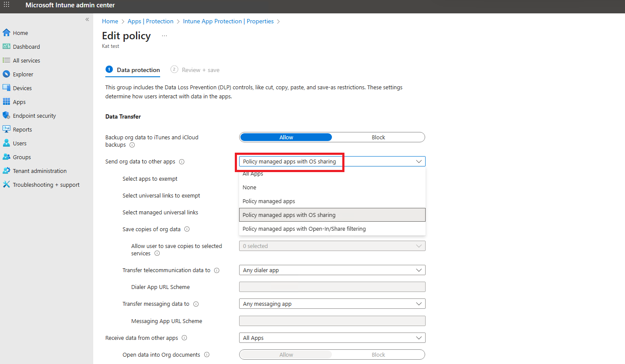Click the Users person icon
625x364 pixels.
[6, 143]
